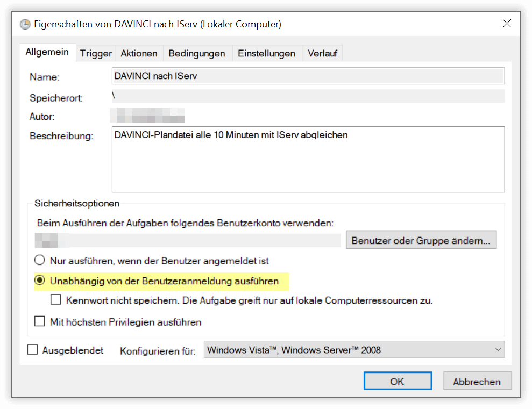Switch to the Bedingungen tab

(196, 53)
